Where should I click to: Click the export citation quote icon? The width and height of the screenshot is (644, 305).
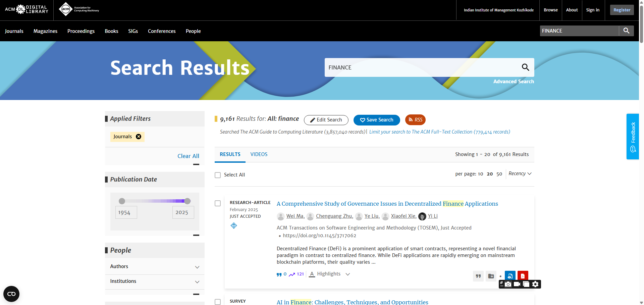point(478,276)
